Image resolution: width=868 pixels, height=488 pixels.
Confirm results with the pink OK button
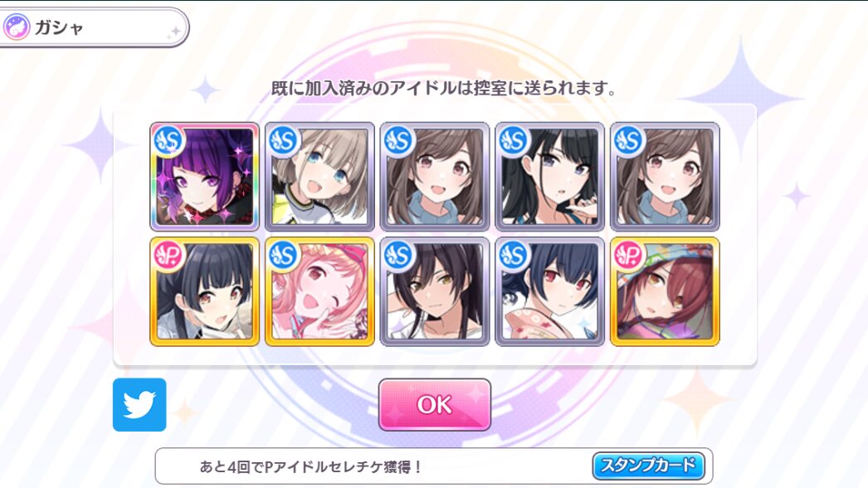tap(435, 404)
